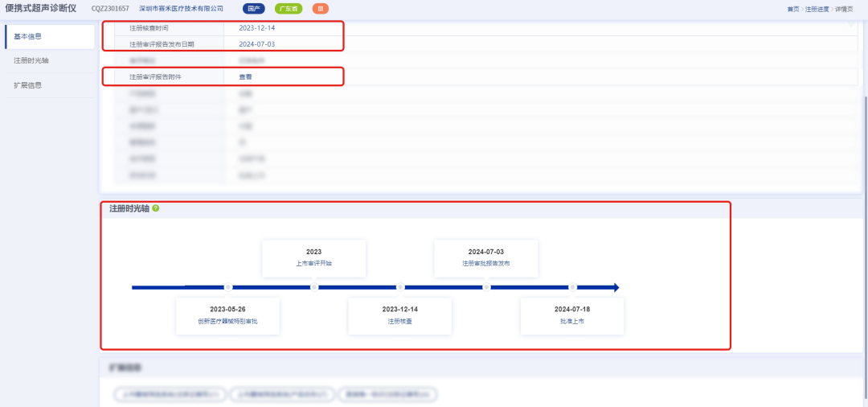Open the 创新医疗器械特别审批 timeline card
The width and height of the screenshot is (868, 407).
pos(227,315)
